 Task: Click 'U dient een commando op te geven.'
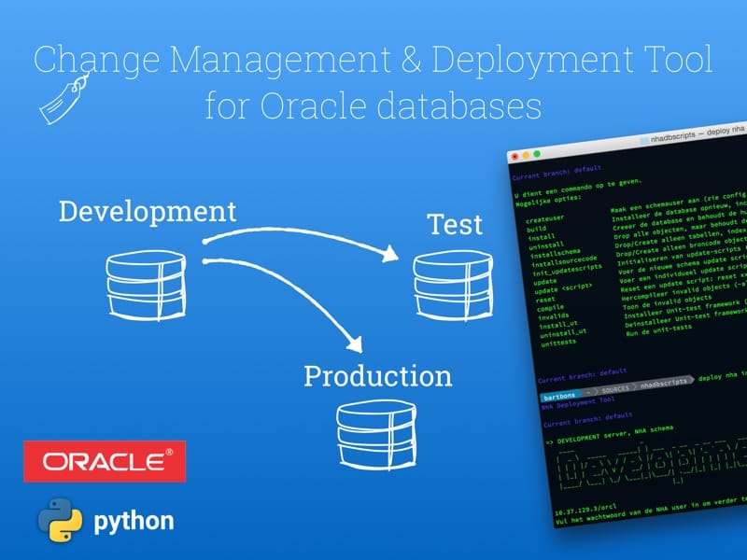point(578,189)
